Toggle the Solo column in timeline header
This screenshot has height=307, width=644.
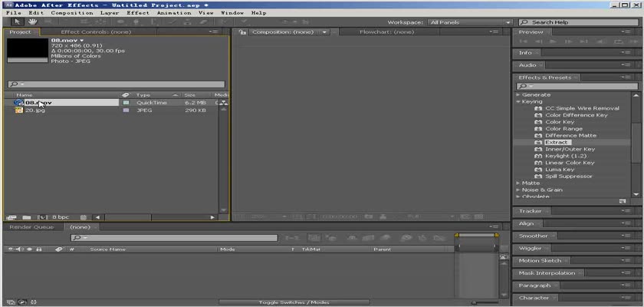pos(30,249)
